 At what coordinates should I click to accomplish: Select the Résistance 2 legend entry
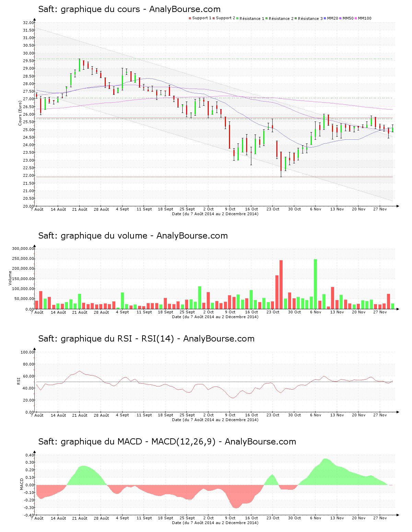point(279,18)
